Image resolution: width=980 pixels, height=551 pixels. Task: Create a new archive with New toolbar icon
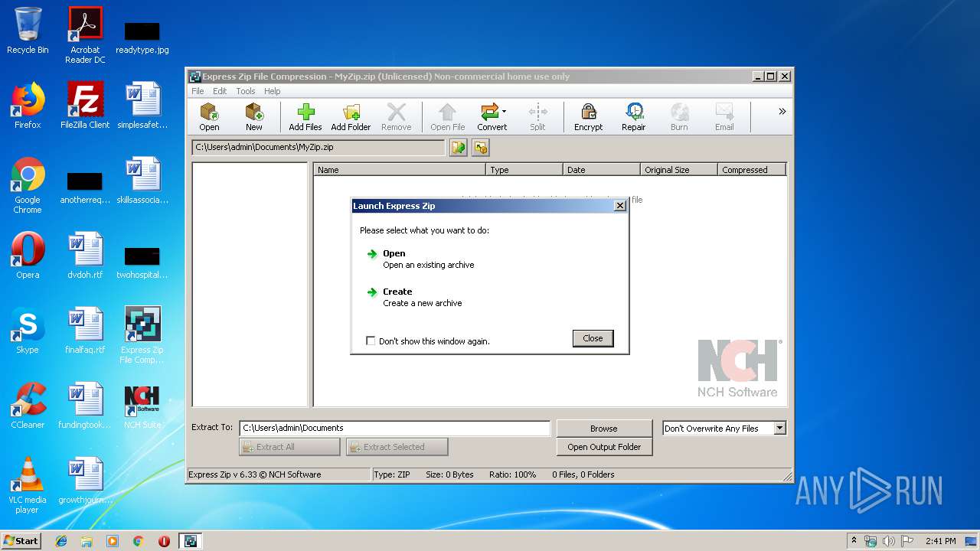point(253,117)
